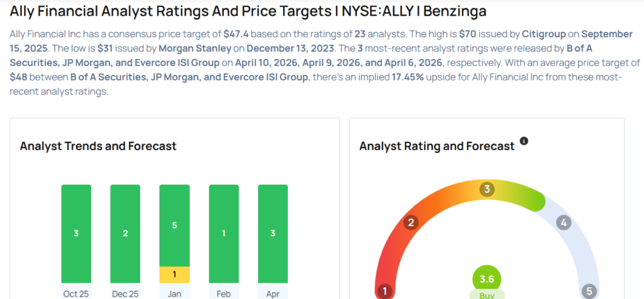Click gauge marker number 3
This screenshot has width=644, height=299.
(x=486, y=190)
